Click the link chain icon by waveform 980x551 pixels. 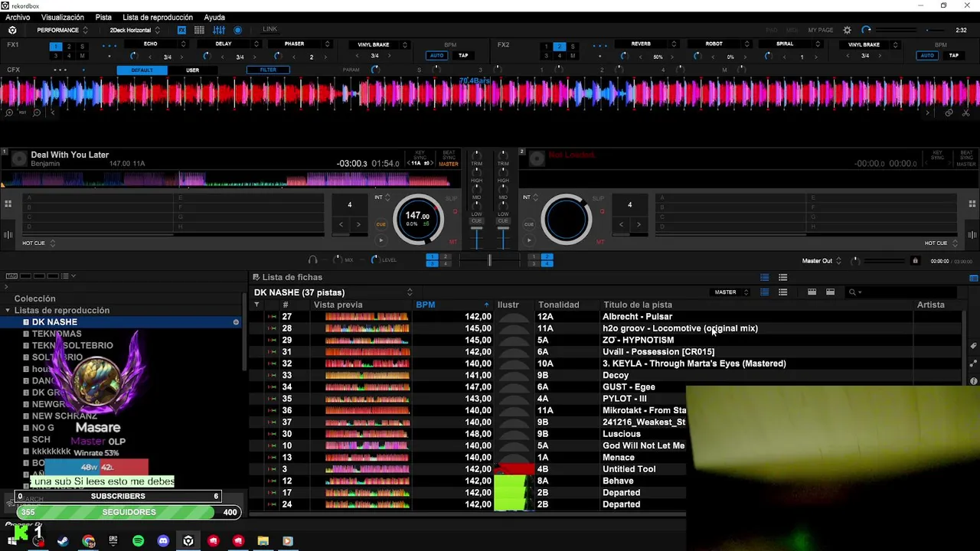click(949, 112)
